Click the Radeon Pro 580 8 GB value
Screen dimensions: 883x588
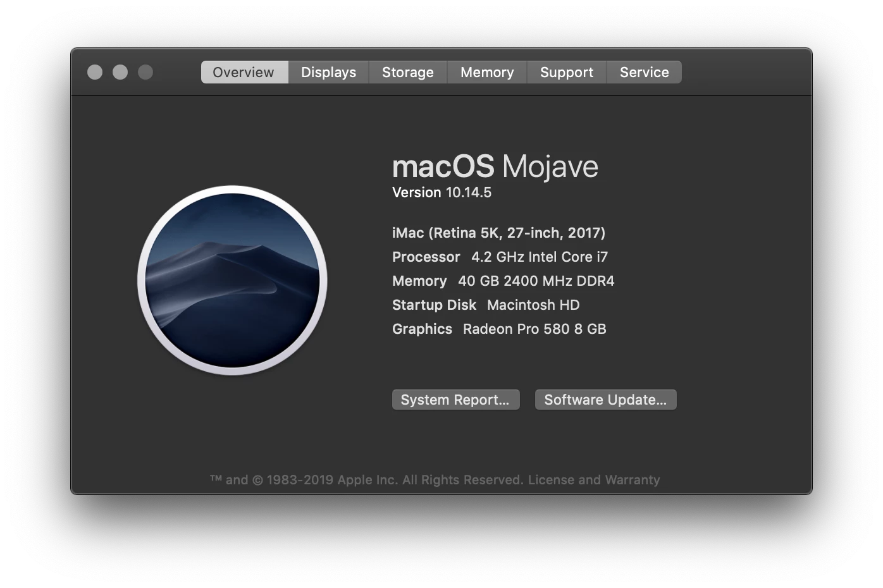[x=534, y=329]
